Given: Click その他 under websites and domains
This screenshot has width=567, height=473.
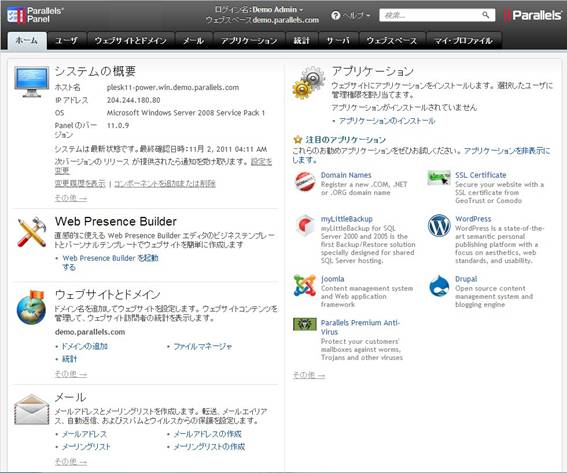Looking at the screenshot, I should coord(71,374).
